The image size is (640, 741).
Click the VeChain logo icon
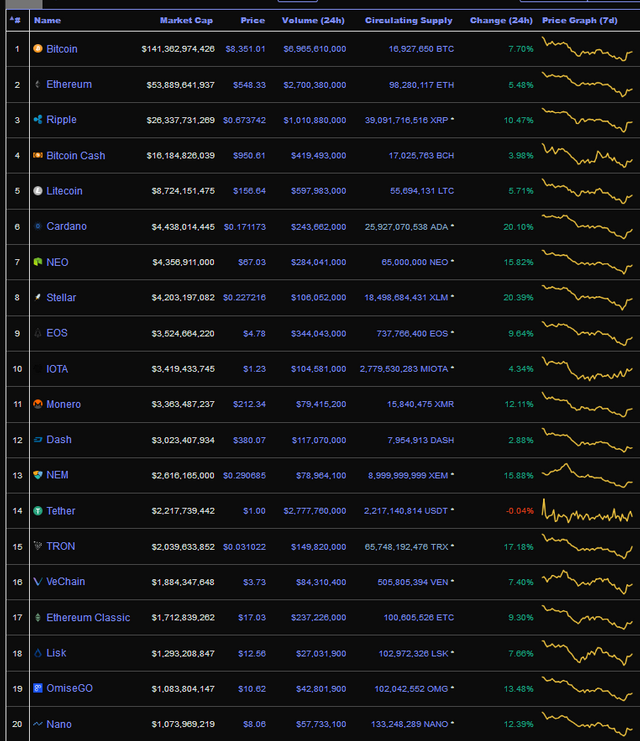click(38, 582)
